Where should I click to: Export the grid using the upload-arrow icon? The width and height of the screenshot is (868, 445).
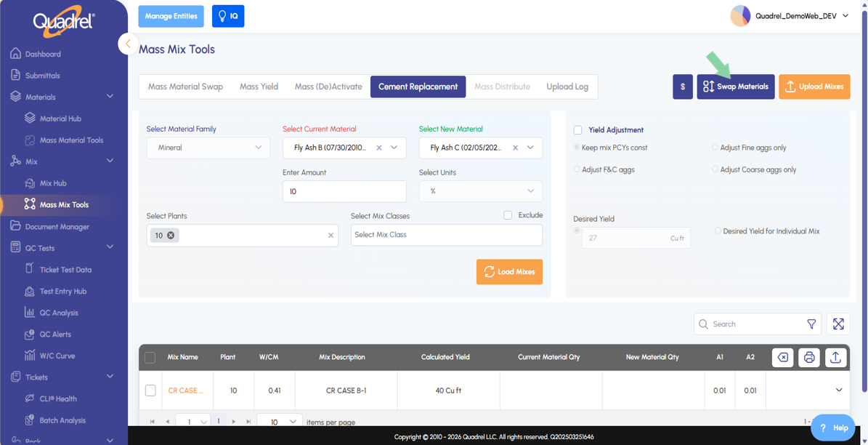pos(835,358)
